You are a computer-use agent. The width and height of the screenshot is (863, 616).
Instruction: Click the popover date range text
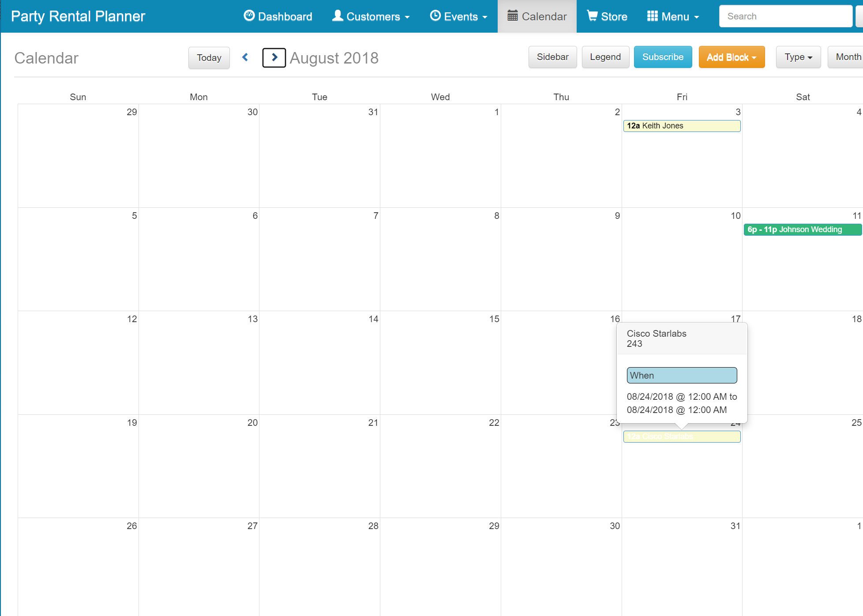pos(682,403)
